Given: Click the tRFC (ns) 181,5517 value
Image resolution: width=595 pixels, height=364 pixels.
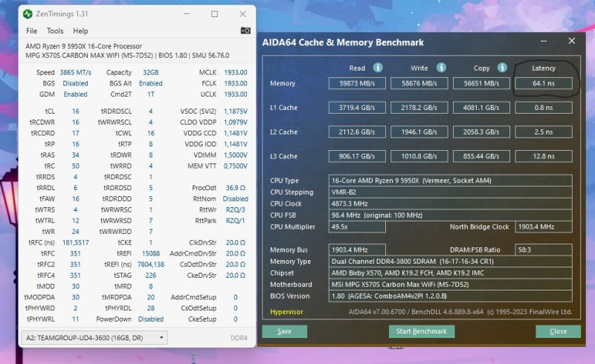Looking at the screenshot, I should tap(76, 243).
